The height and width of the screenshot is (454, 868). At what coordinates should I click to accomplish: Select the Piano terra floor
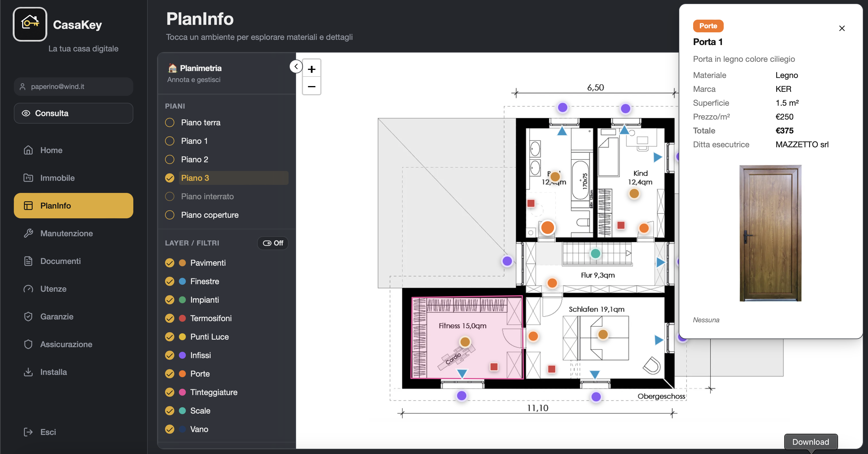coord(227,122)
